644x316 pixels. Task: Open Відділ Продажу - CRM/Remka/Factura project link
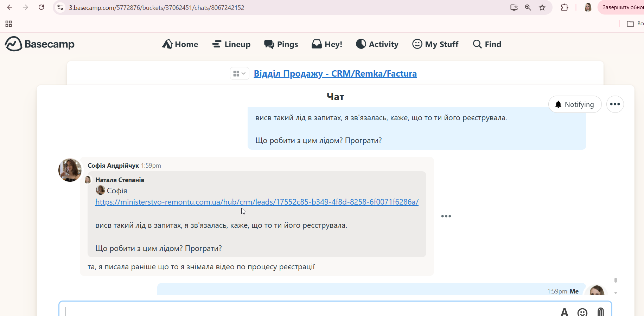click(335, 73)
